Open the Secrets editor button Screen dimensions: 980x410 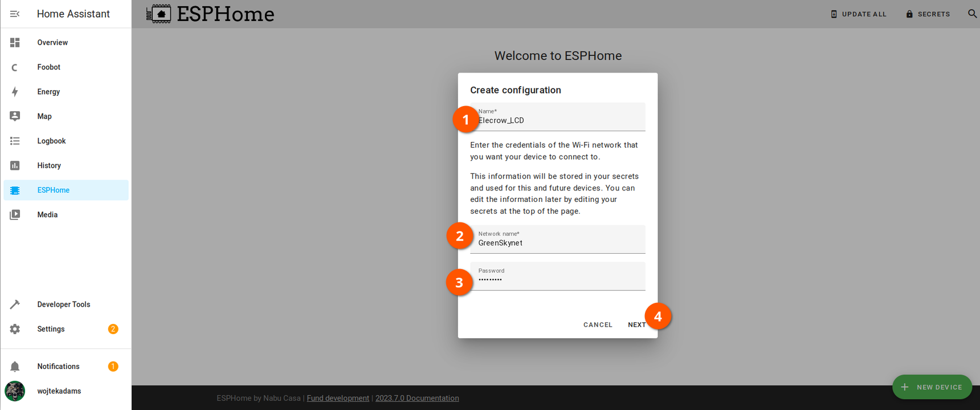click(928, 14)
